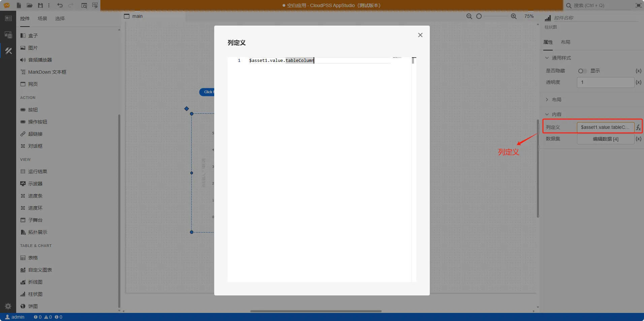Image resolution: width=644 pixels, height=321 pixels.
Task: Toggle expression (x) for 是否隐藏
Action: pos(638,71)
